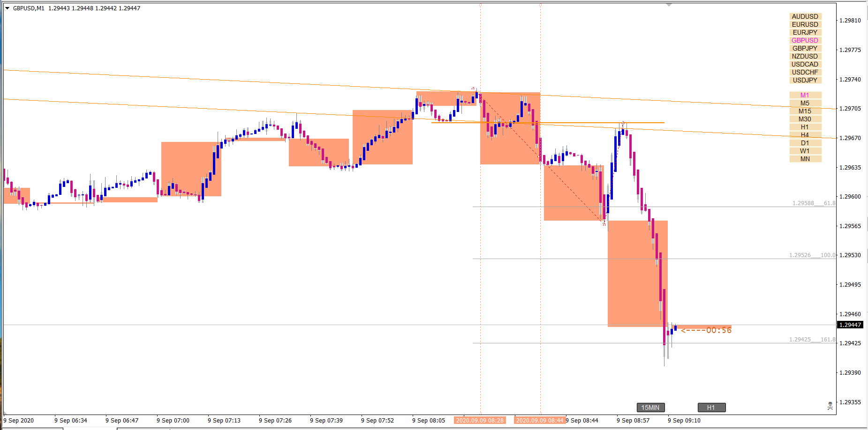
Task: Click the 9 Sep 2020 time axis label
Action: coord(19,421)
